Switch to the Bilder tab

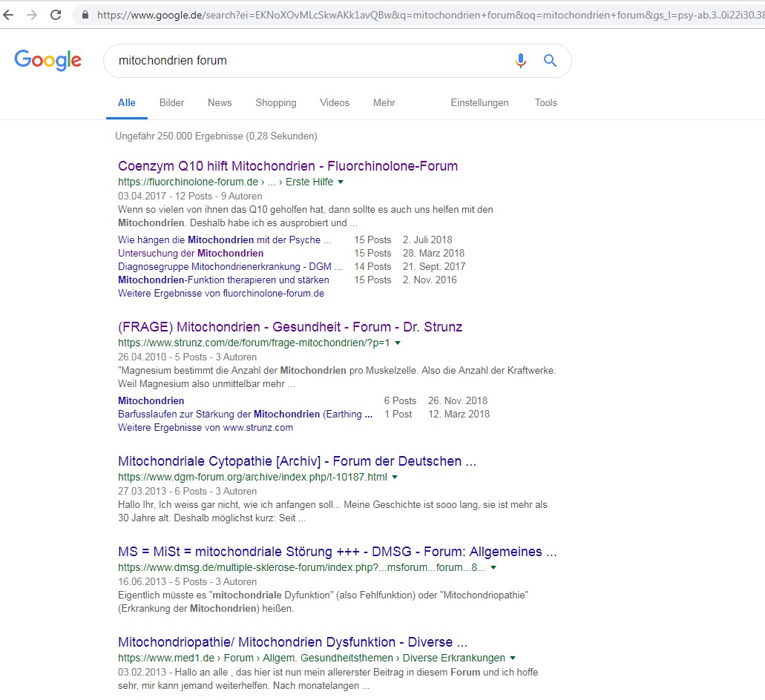click(x=171, y=103)
